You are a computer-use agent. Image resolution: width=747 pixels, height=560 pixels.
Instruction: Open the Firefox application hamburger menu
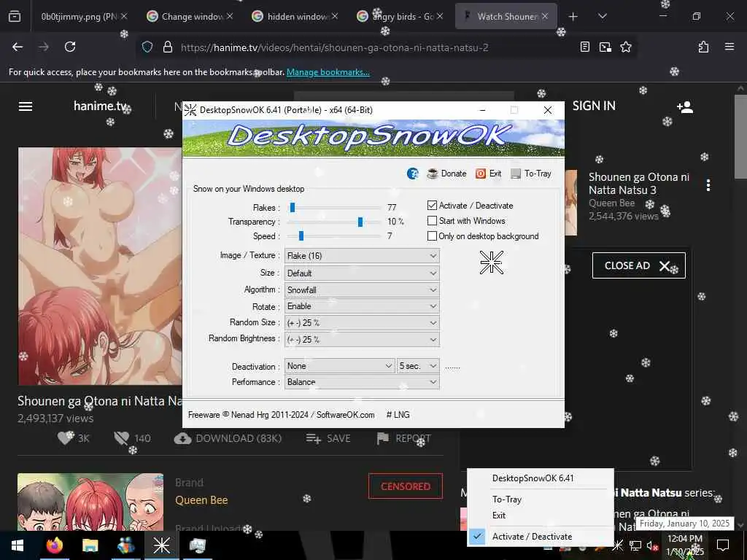pyautogui.click(x=729, y=47)
